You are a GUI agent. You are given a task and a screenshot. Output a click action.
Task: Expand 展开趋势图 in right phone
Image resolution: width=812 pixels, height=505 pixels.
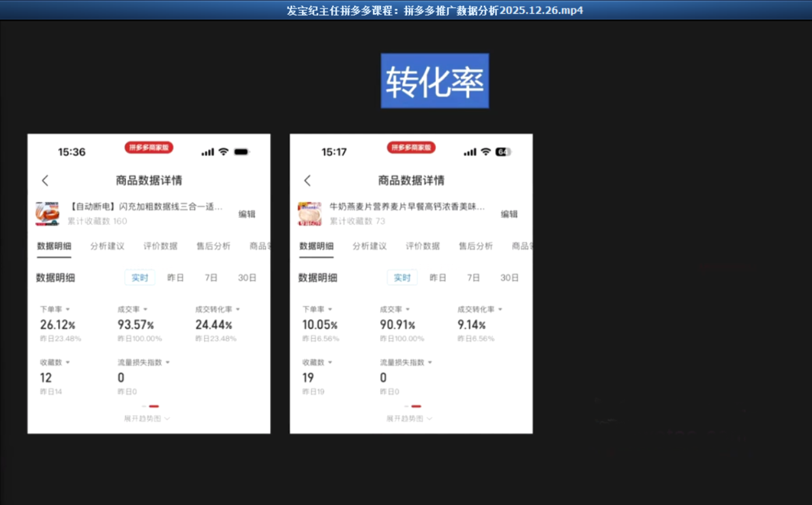(x=409, y=418)
